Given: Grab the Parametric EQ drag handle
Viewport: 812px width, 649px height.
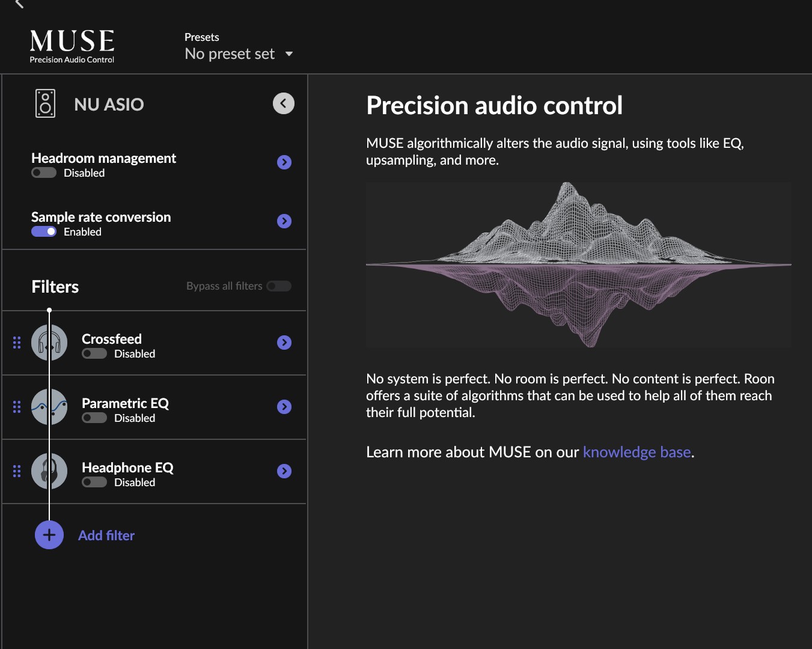Looking at the screenshot, I should [17, 407].
